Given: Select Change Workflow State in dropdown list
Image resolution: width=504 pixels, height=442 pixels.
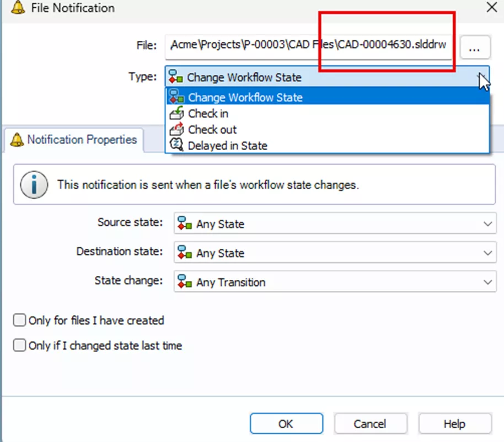Looking at the screenshot, I should 328,97.
